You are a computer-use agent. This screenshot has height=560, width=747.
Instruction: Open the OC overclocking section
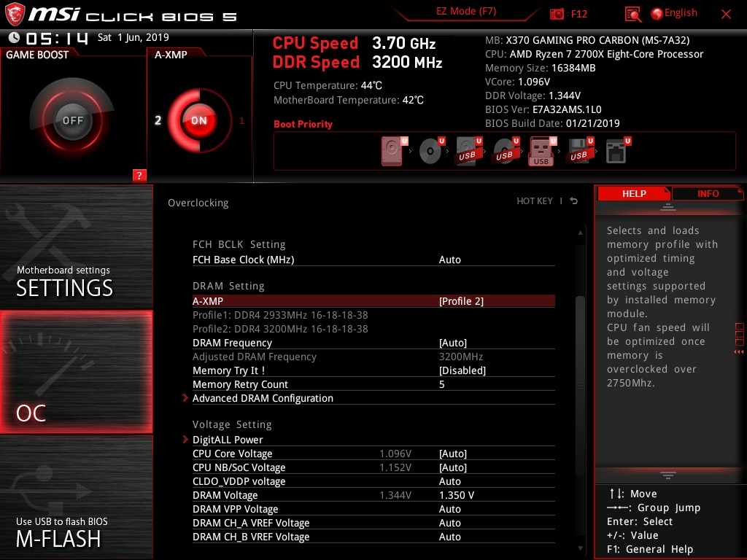tap(76, 372)
